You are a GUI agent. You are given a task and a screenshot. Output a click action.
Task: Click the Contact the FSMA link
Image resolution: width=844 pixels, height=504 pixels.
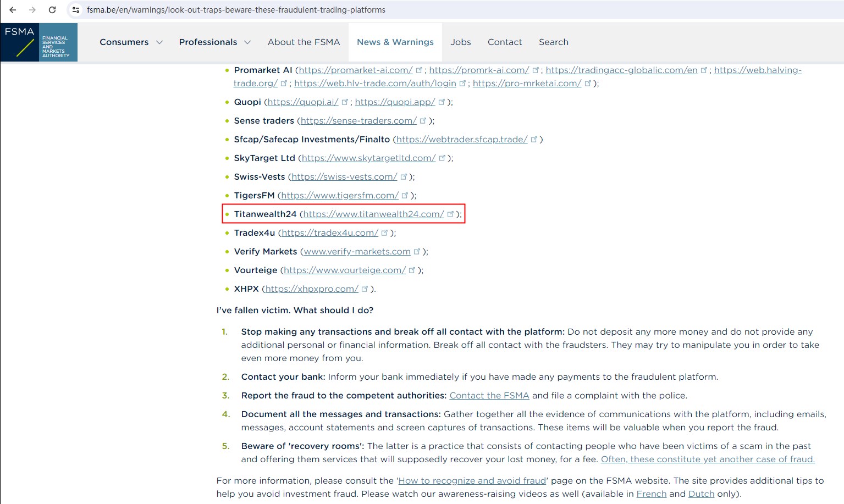489,396
